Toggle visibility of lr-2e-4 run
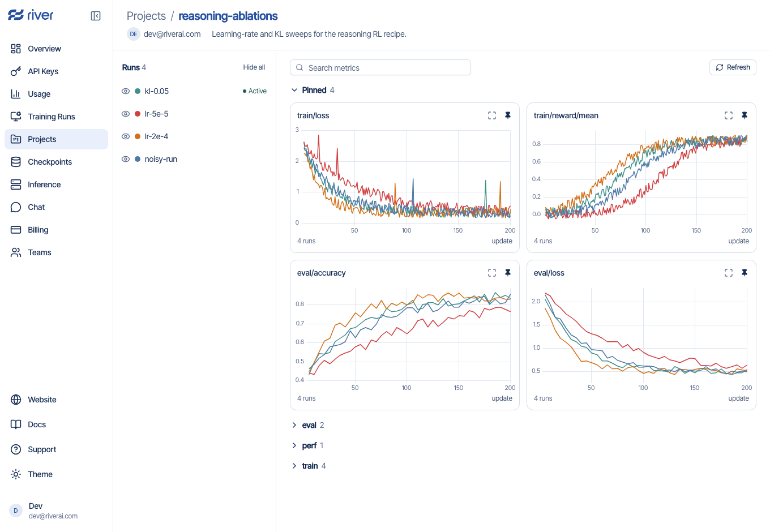Image resolution: width=770 pixels, height=532 pixels. [x=126, y=136]
